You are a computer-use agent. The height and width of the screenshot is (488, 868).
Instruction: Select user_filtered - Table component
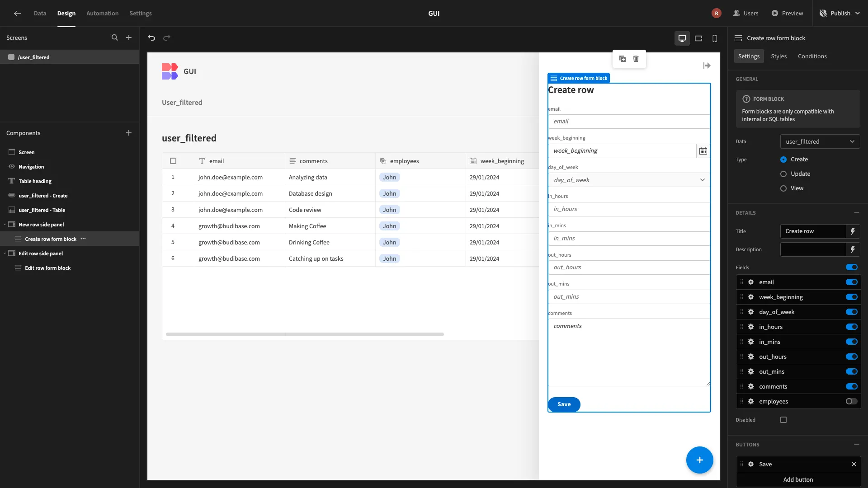pos(70,210)
